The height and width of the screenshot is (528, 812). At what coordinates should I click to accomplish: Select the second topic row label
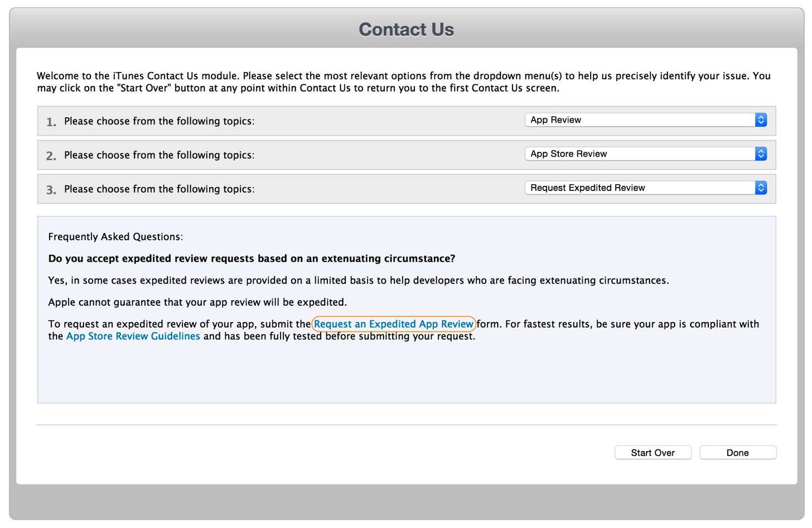pos(159,155)
